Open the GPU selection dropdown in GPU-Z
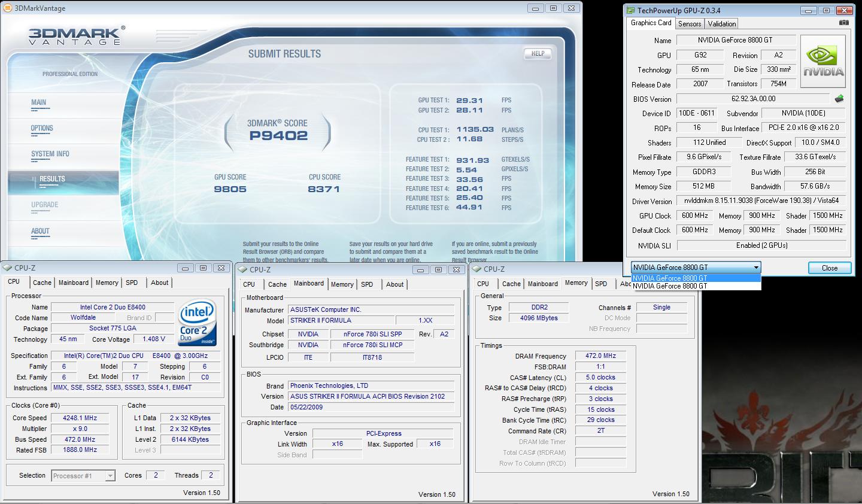 (x=756, y=268)
